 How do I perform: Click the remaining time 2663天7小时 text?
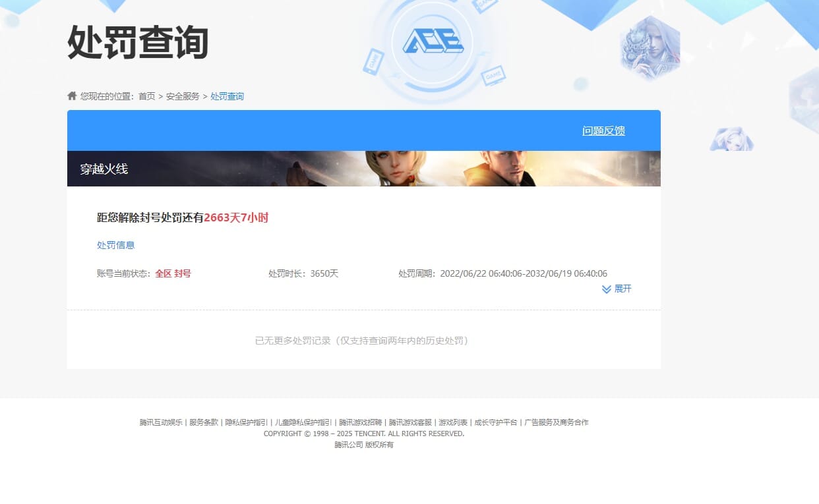pos(236,217)
